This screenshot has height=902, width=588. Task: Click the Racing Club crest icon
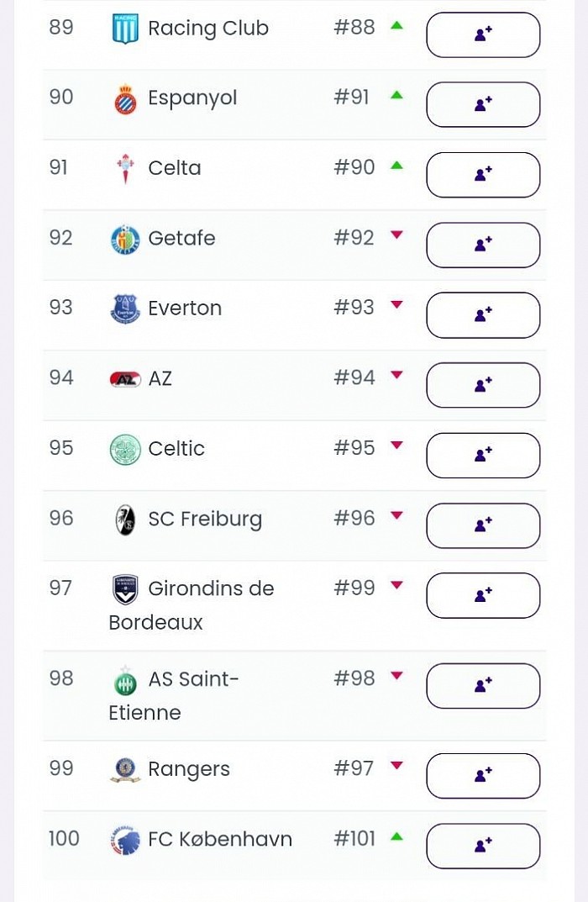coord(124,29)
